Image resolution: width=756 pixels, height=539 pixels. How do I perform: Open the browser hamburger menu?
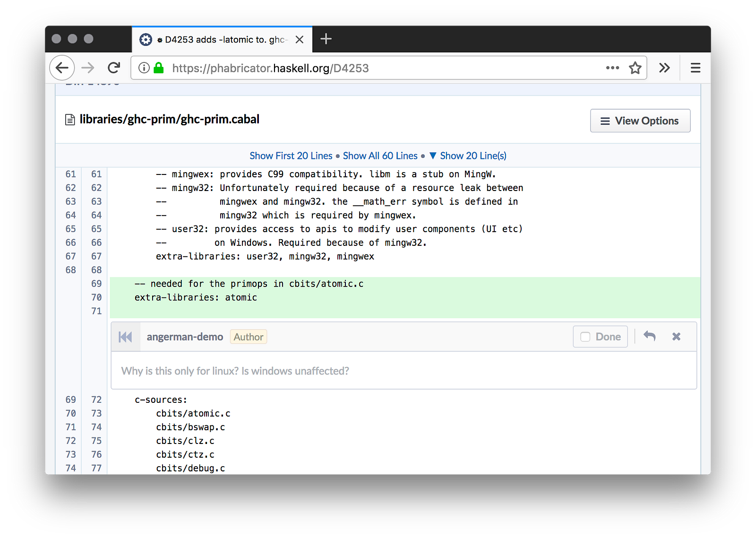[695, 68]
